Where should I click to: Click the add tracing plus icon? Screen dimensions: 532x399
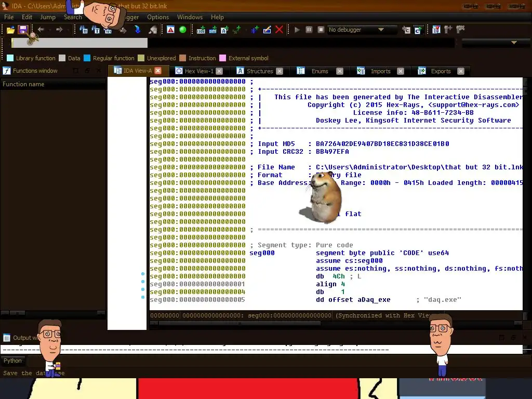click(448, 30)
